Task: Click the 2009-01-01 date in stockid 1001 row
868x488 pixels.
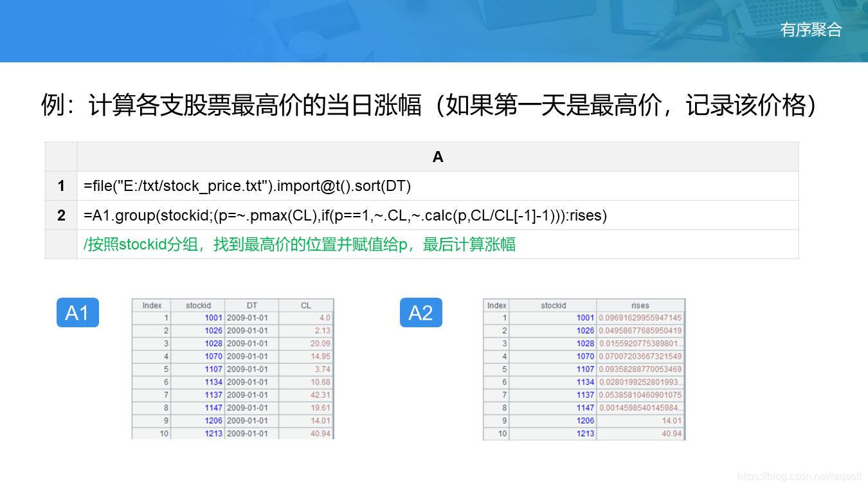Action: (x=248, y=318)
